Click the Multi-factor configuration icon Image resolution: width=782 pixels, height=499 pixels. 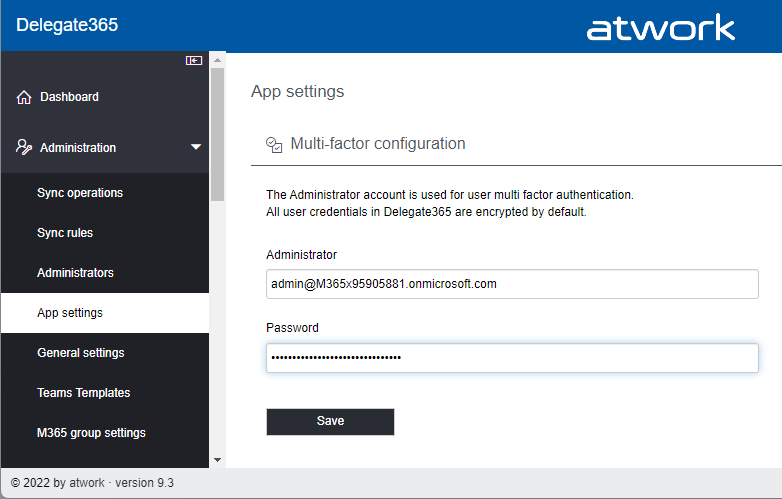click(274, 144)
